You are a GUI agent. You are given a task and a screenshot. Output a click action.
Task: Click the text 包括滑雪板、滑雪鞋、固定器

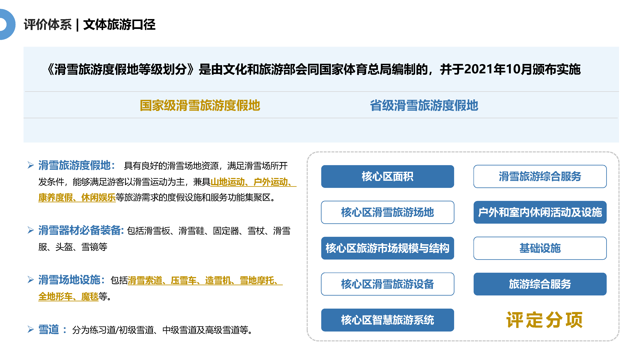183,231
